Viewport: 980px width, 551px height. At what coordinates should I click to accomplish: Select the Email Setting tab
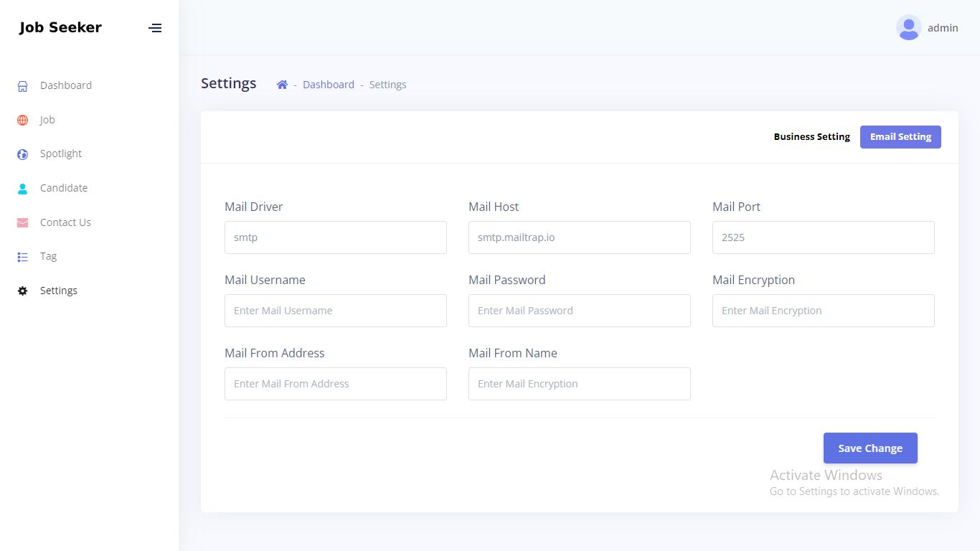point(900,137)
